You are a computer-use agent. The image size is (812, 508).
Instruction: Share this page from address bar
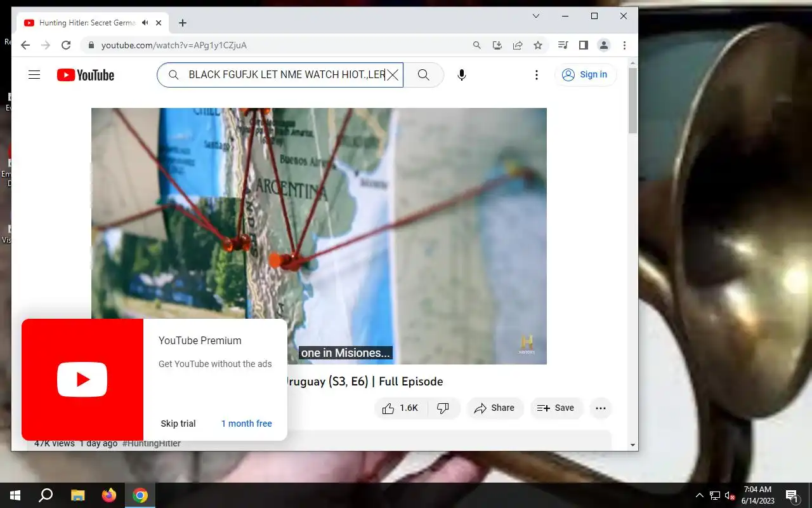tap(518, 45)
